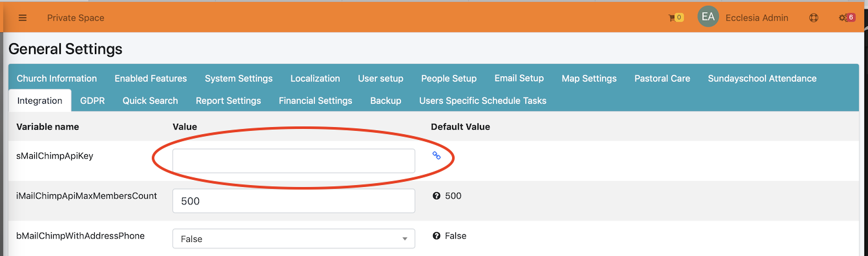Viewport: 868px width, 256px height.
Task: Open Users Specific Schedule Tasks tab
Action: [x=482, y=101]
